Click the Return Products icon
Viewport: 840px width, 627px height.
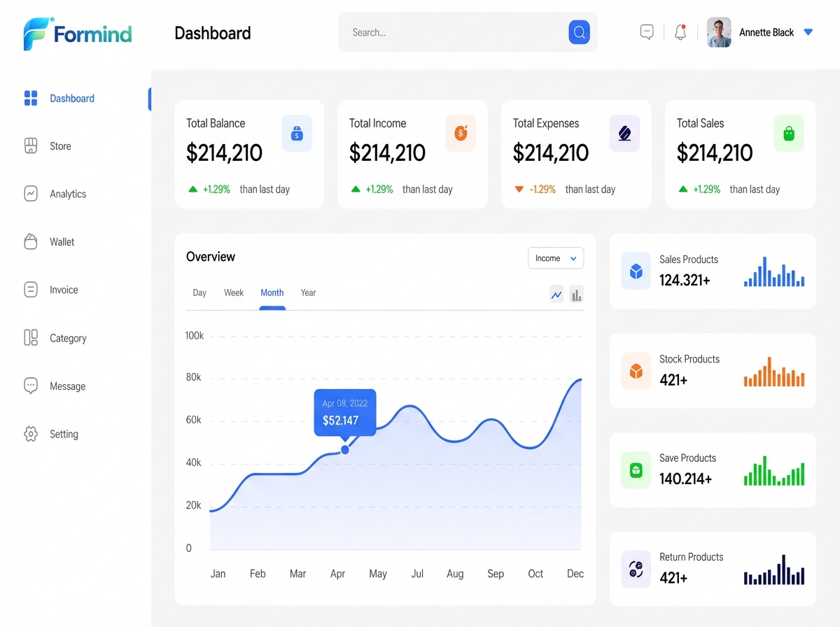pyautogui.click(x=636, y=569)
